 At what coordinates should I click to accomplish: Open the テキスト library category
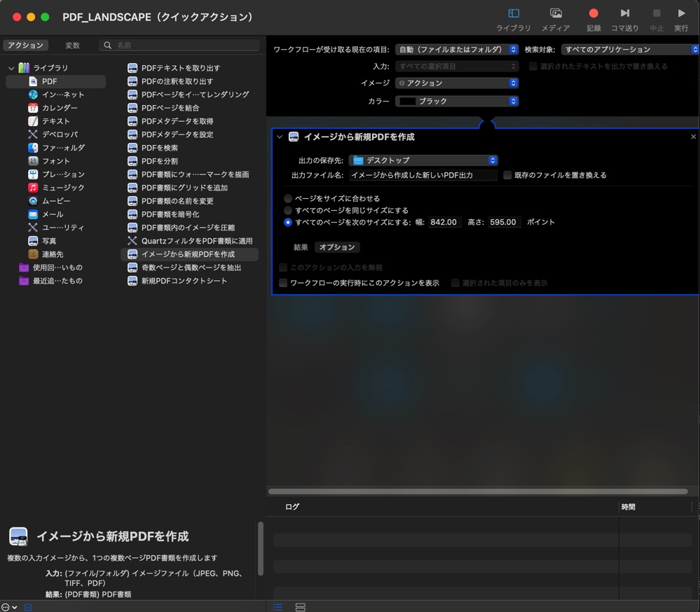(56, 121)
